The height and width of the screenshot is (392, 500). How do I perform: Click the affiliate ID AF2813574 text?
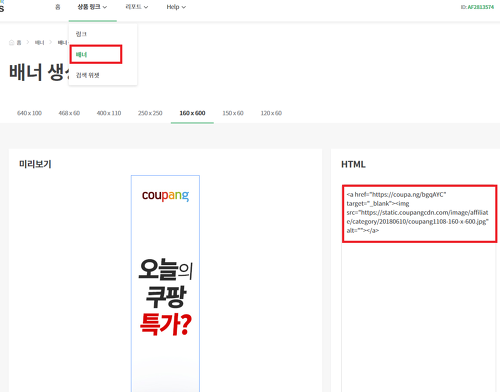[481, 7]
